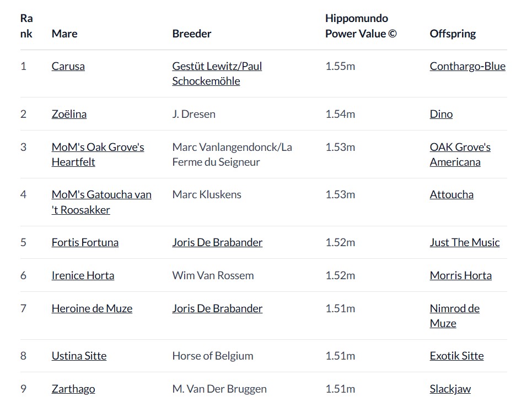Click the Zoëlina mare link
Viewport: 532px width, 402px height.
69,114
